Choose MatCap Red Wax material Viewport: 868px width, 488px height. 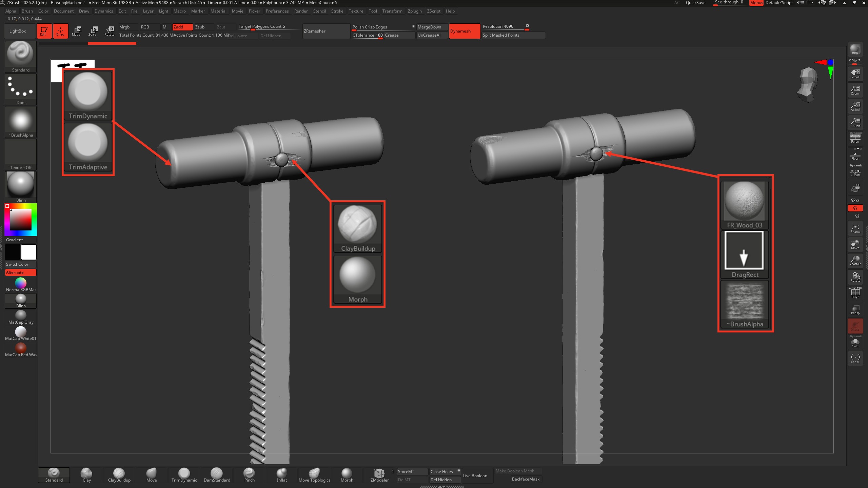(21, 350)
